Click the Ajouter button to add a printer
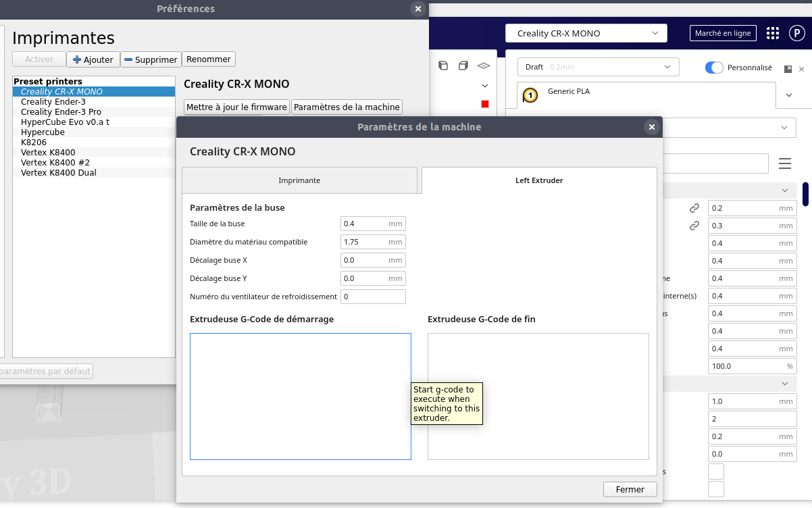This screenshot has width=812, height=508. [x=93, y=59]
